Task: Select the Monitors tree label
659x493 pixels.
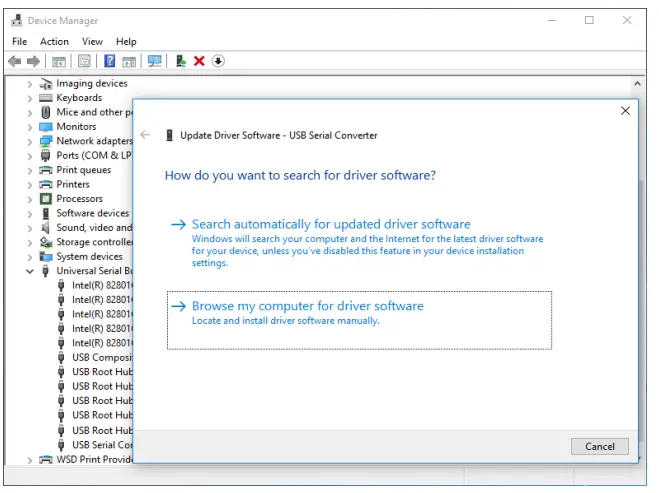Action: [x=76, y=127]
